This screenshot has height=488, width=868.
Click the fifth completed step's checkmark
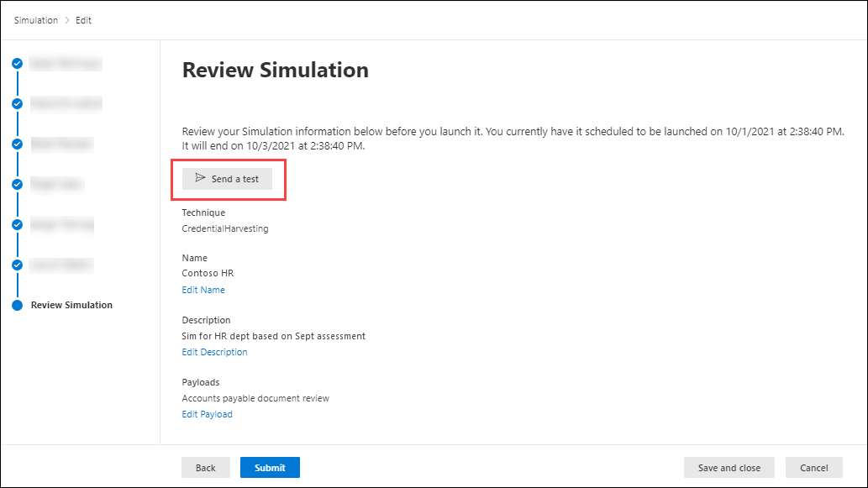pyautogui.click(x=17, y=224)
